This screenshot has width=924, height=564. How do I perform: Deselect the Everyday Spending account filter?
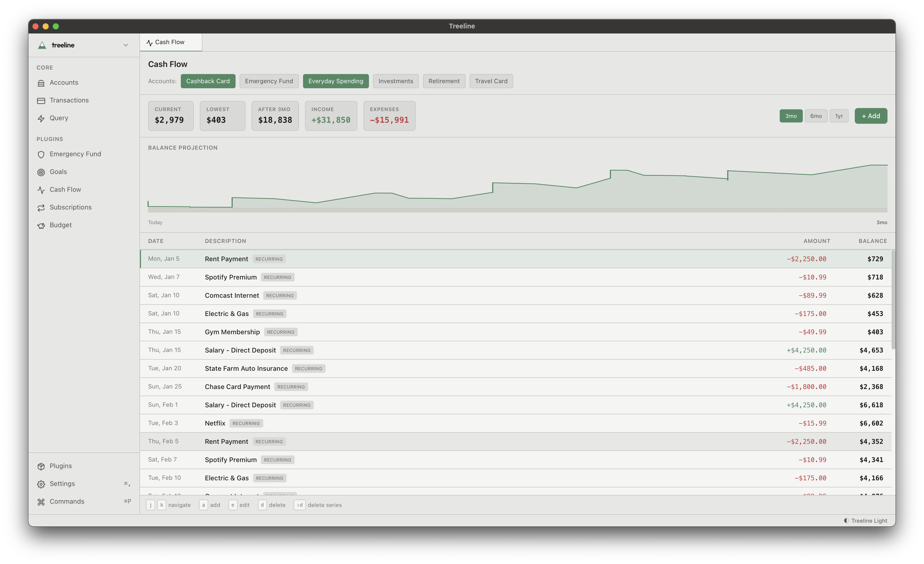click(336, 81)
